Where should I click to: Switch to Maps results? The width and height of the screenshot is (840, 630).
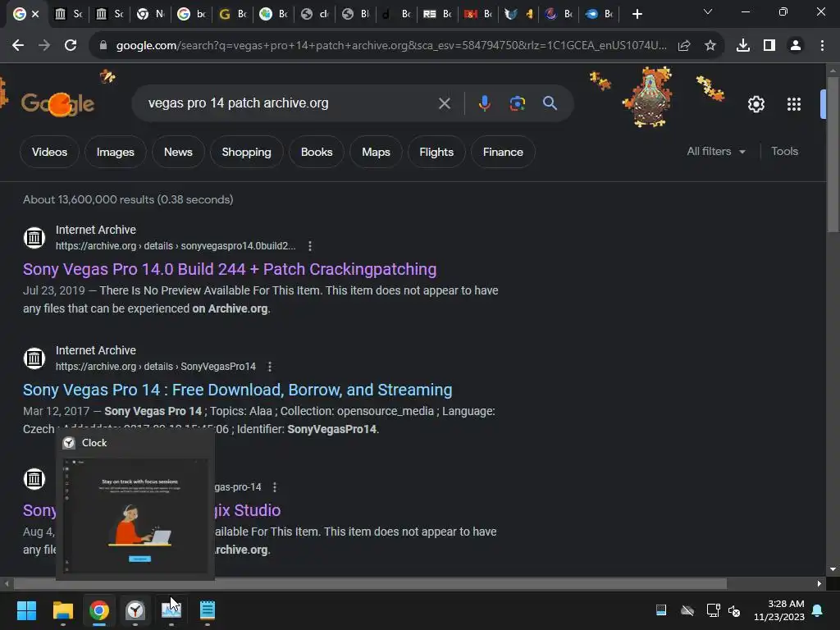point(376,152)
